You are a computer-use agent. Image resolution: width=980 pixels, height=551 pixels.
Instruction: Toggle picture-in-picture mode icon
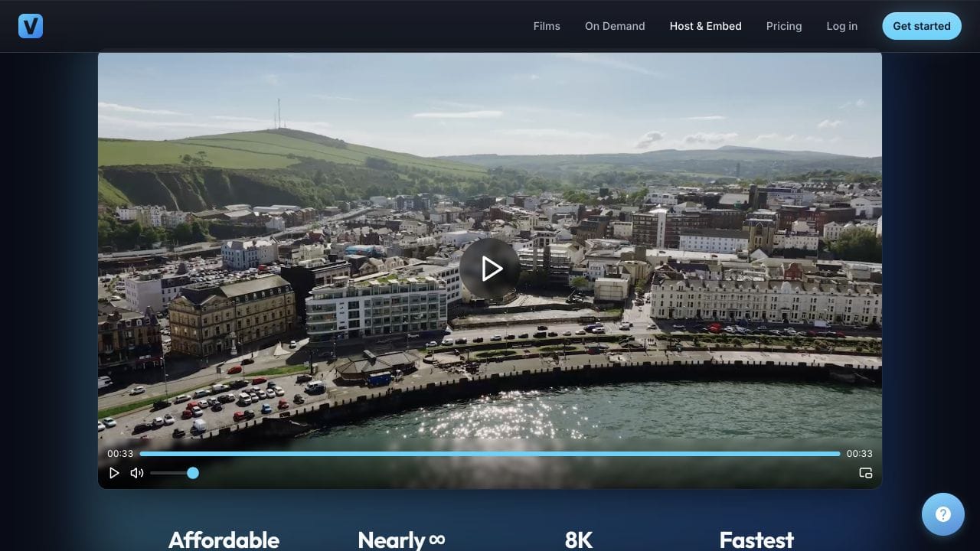[866, 473]
